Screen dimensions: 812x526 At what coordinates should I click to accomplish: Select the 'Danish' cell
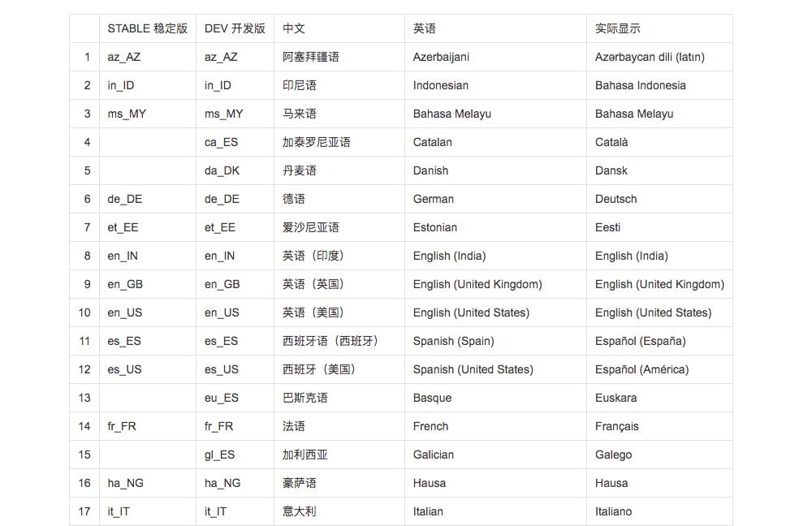tap(495, 170)
